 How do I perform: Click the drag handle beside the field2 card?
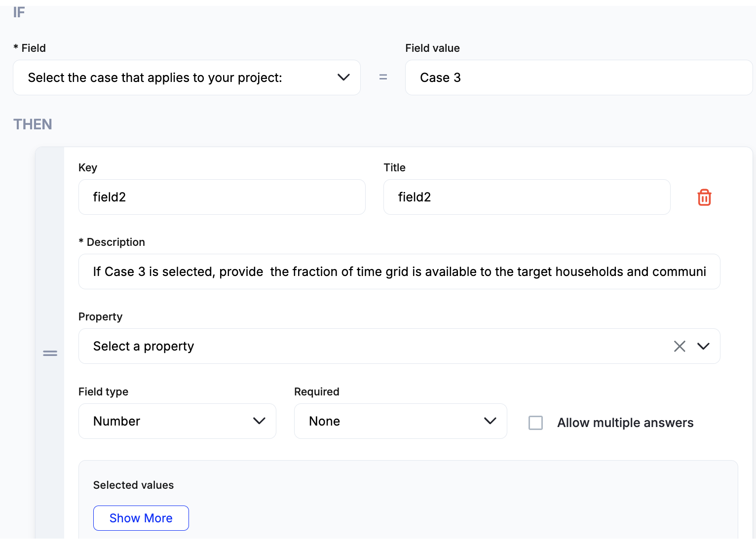[50, 353]
